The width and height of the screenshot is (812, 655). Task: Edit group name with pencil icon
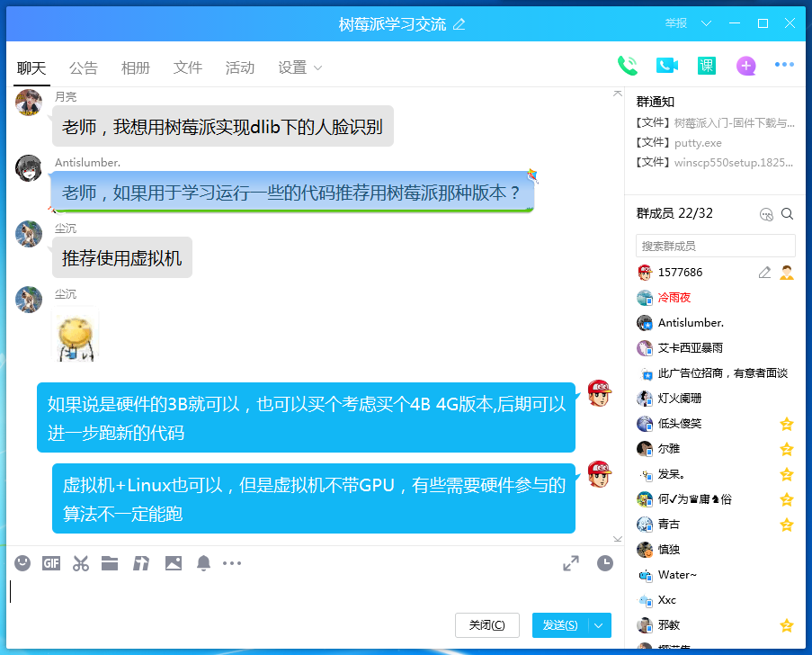click(x=460, y=24)
